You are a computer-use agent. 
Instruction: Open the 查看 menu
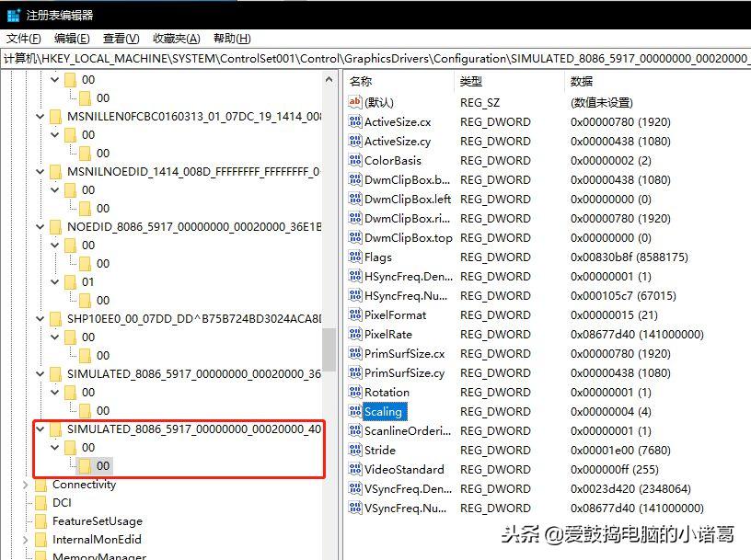(120, 38)
